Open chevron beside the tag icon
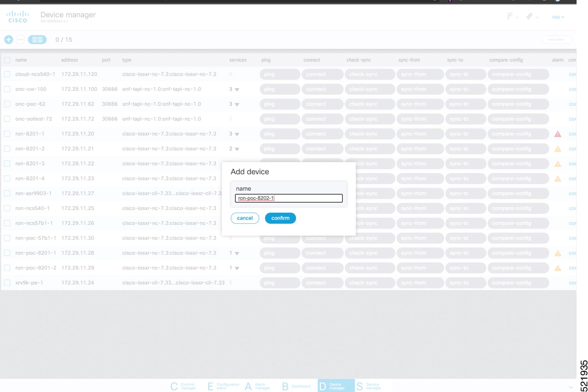 537,17
